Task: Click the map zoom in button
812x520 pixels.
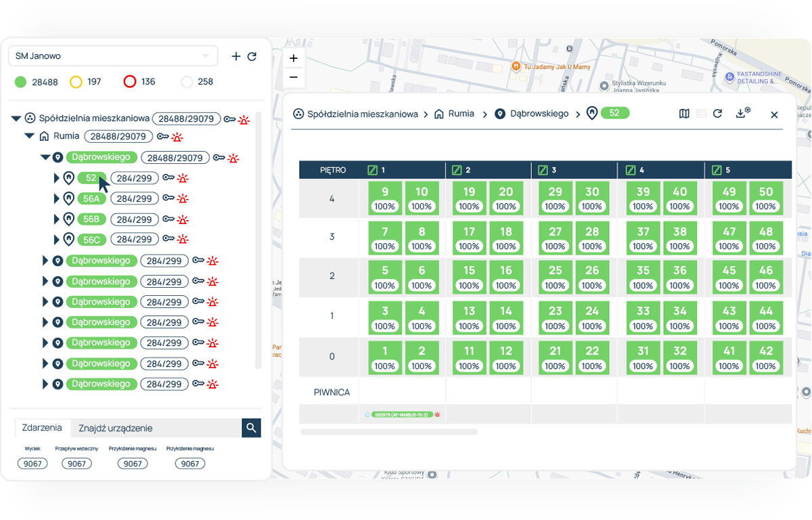Action: tap(294, 59)
